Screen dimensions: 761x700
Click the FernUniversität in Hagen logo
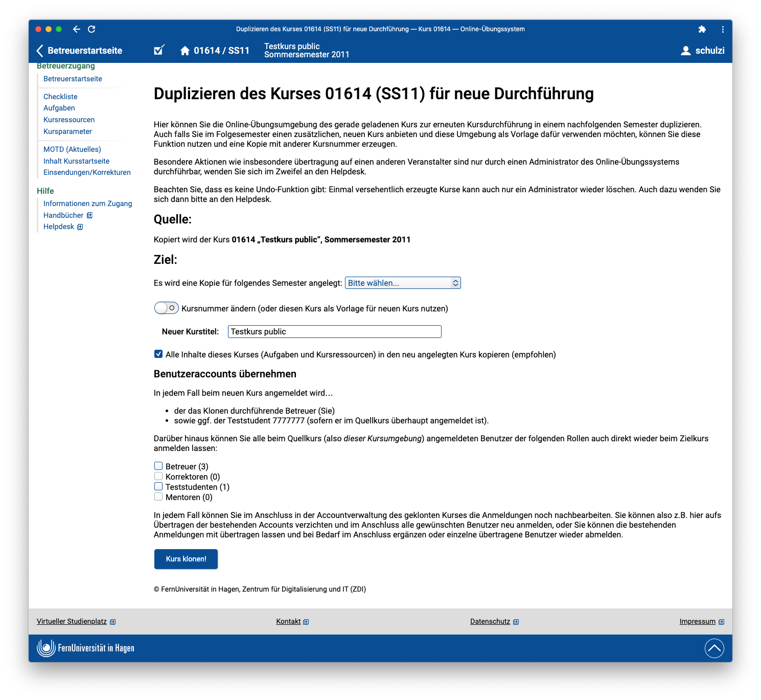tap(85, 648)
